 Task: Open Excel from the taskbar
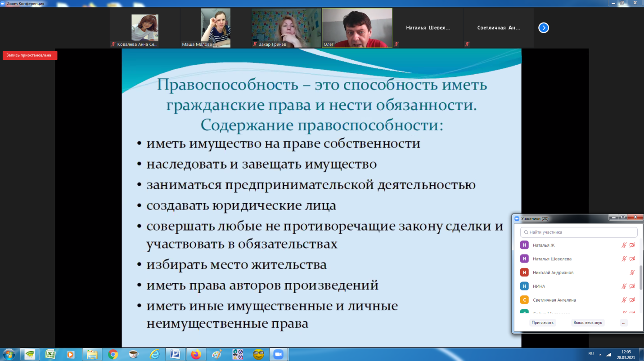click(x=50, y=354)
